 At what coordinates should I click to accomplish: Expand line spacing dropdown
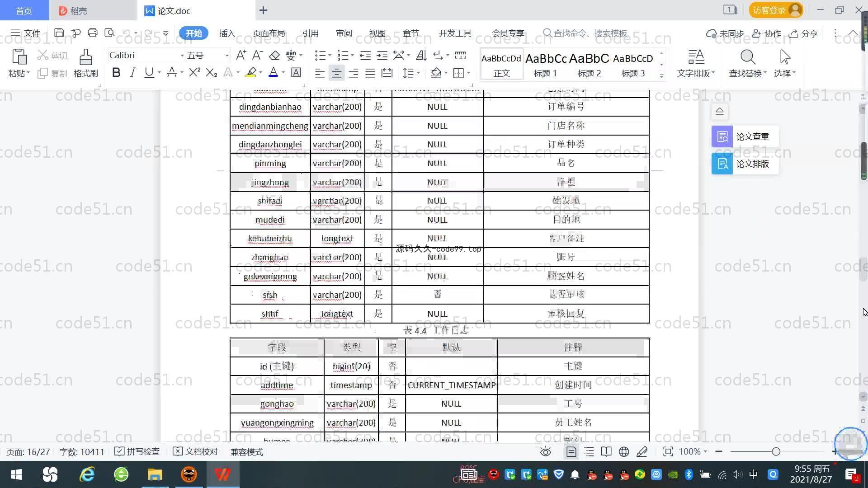coord(418,73)
